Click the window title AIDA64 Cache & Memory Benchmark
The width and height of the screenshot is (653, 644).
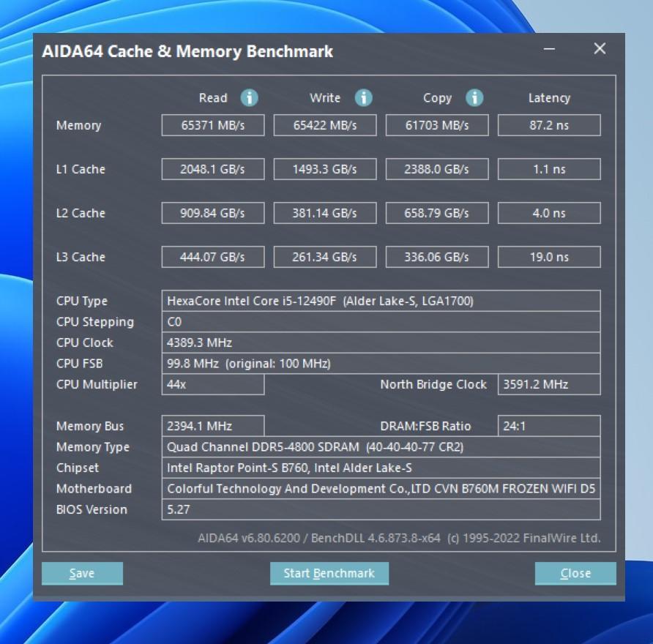pos(187,51)
